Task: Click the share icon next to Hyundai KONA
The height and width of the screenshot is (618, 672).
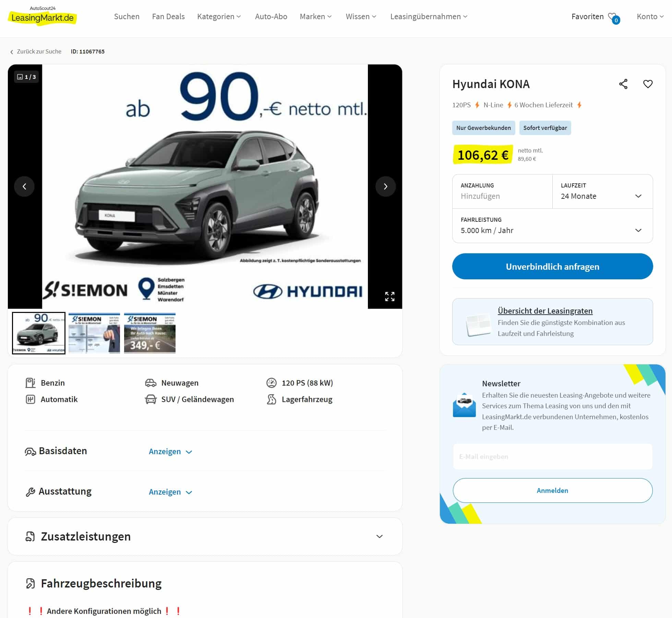Action: point(623,84)
